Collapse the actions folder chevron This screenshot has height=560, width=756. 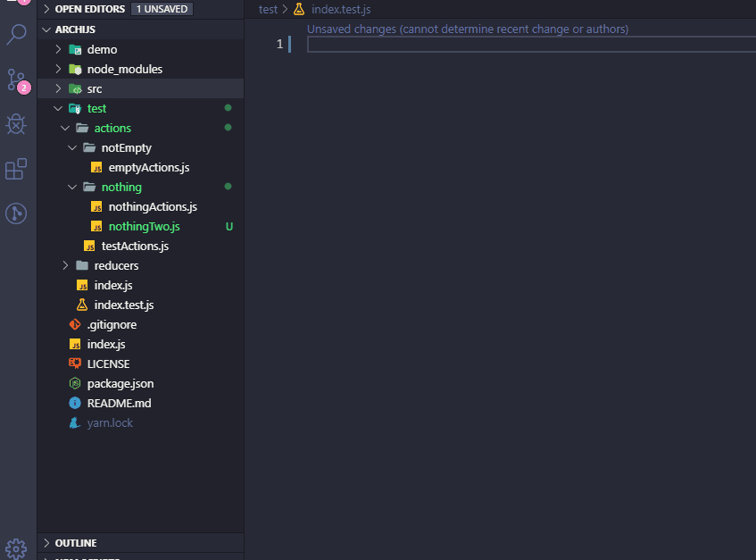click(x=65, y=129)
